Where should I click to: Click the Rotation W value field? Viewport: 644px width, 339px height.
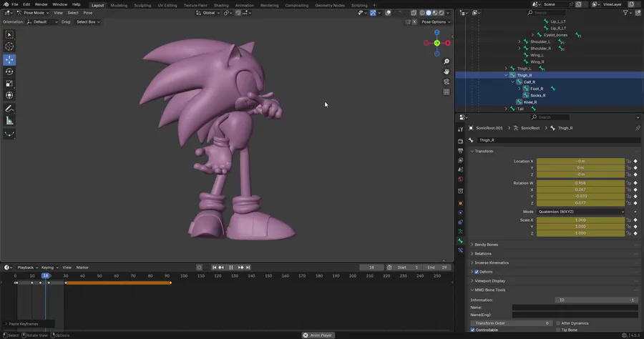click(x=580, y=182)
